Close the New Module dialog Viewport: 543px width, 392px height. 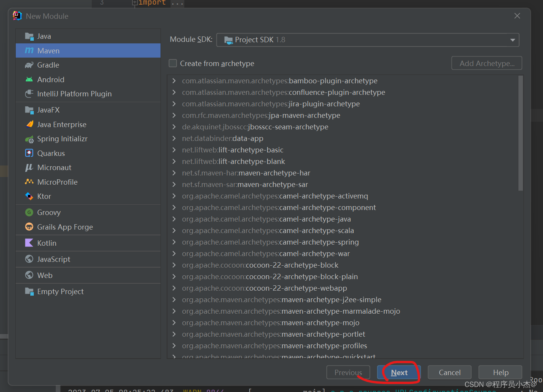(517, 16)
